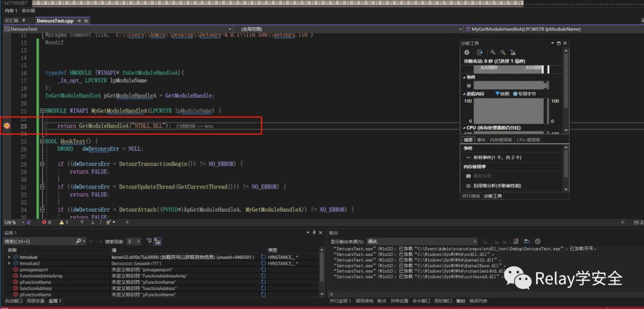Click the 快照 snapshot legend marker
The height and width of the screenshot is (309, 644).
pos(497,94)
